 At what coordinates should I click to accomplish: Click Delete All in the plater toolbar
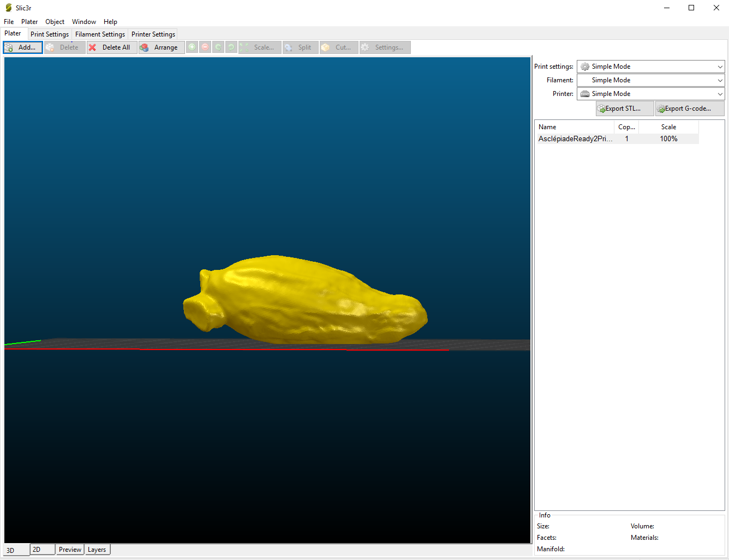112,47
